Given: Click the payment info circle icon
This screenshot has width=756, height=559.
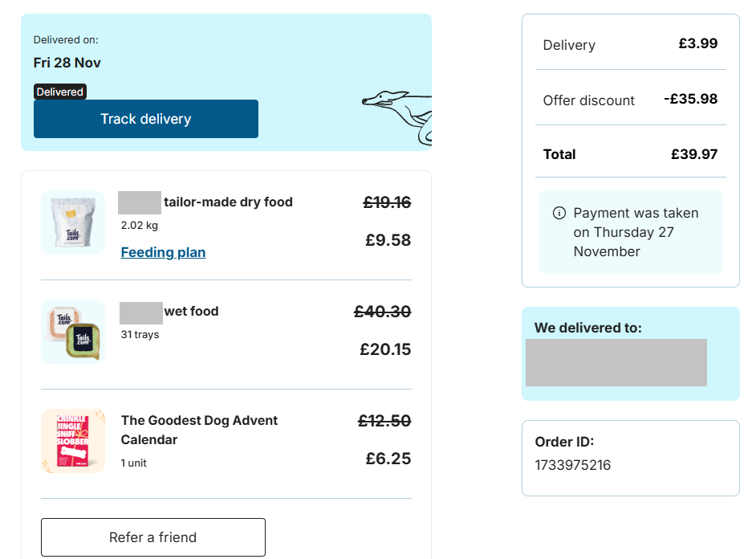Looking at the screenshot, I should pyautogui.click(x=559, y=214).
